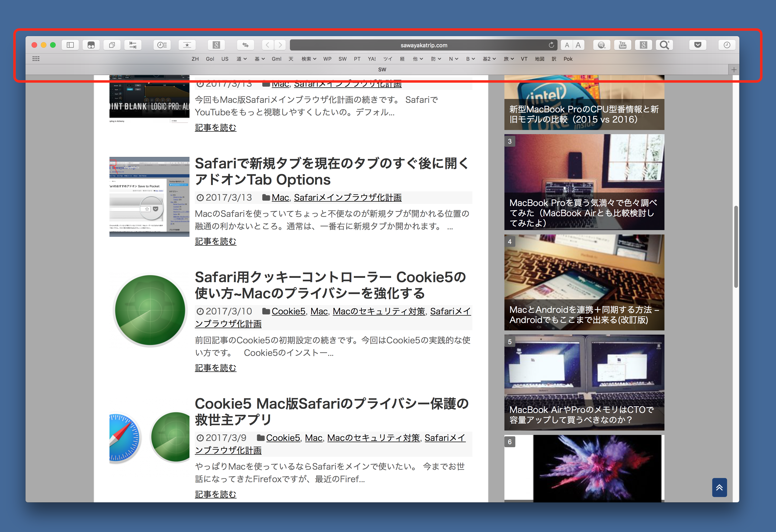Save page with the Pocket icon
Screen dimensions: 776x532
click(698, 45)
